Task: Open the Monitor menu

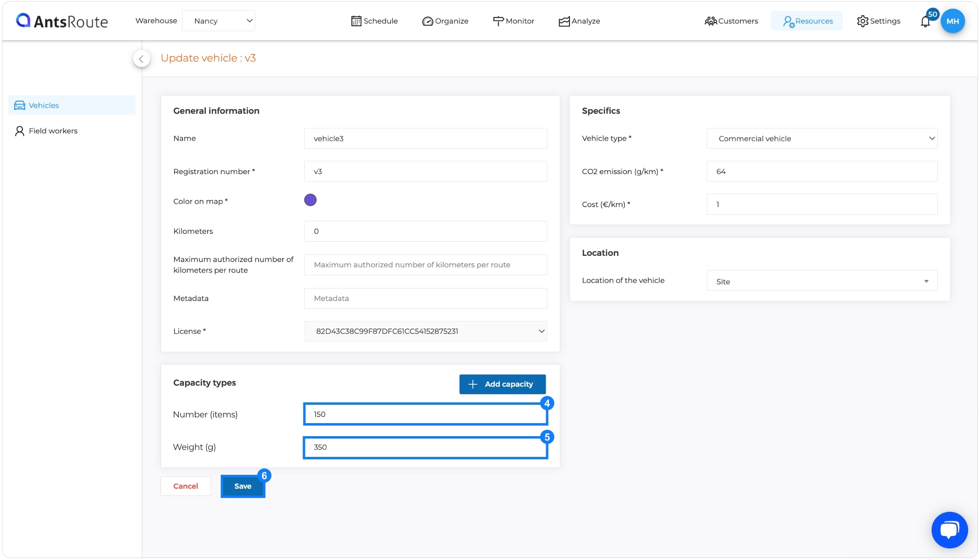Action: pos(514,21)
